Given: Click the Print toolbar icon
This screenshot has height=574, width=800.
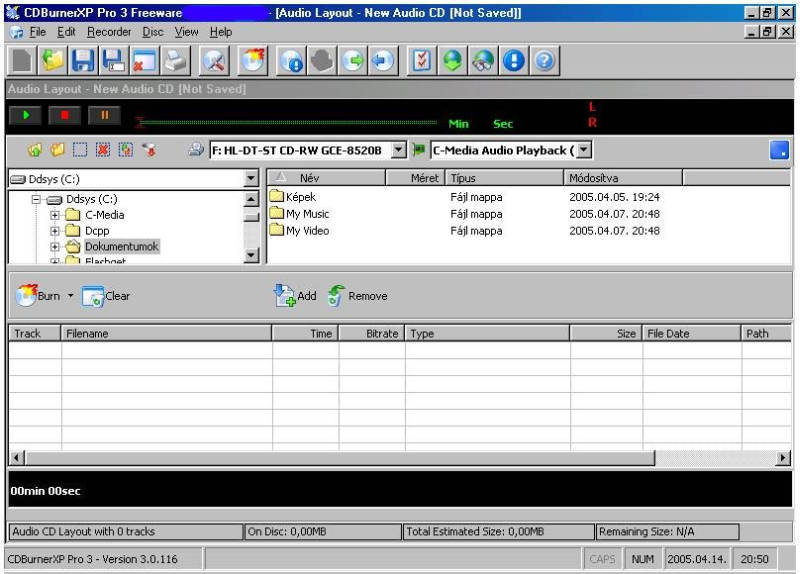Looking at the screenshot, I should coord(175,62).
